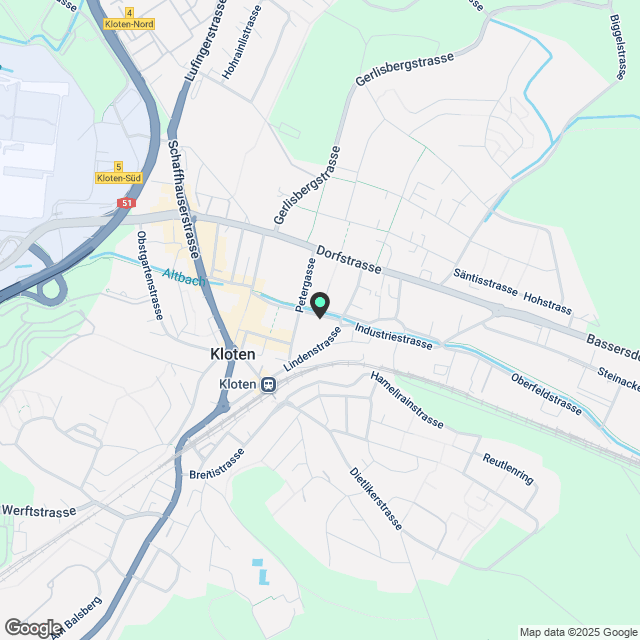
Task: Select the Hamelirainstrasse street label
Action: [x=407, y=400]
